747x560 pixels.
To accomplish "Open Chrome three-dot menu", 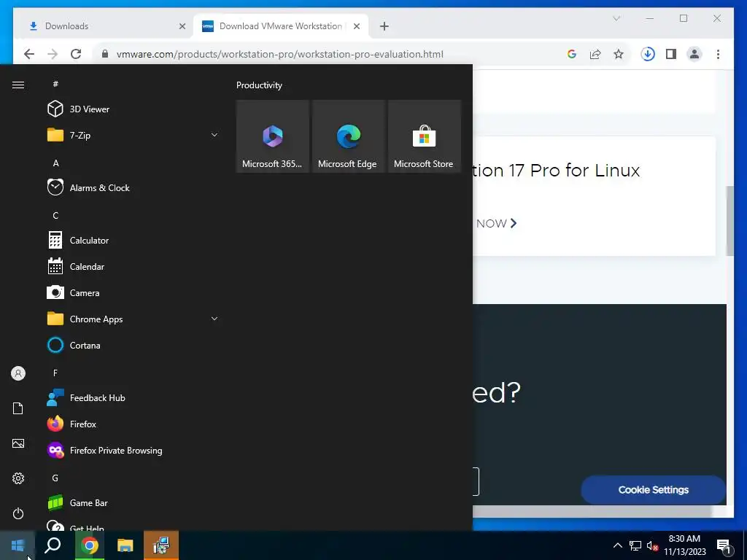I will (x=718, y=54).
